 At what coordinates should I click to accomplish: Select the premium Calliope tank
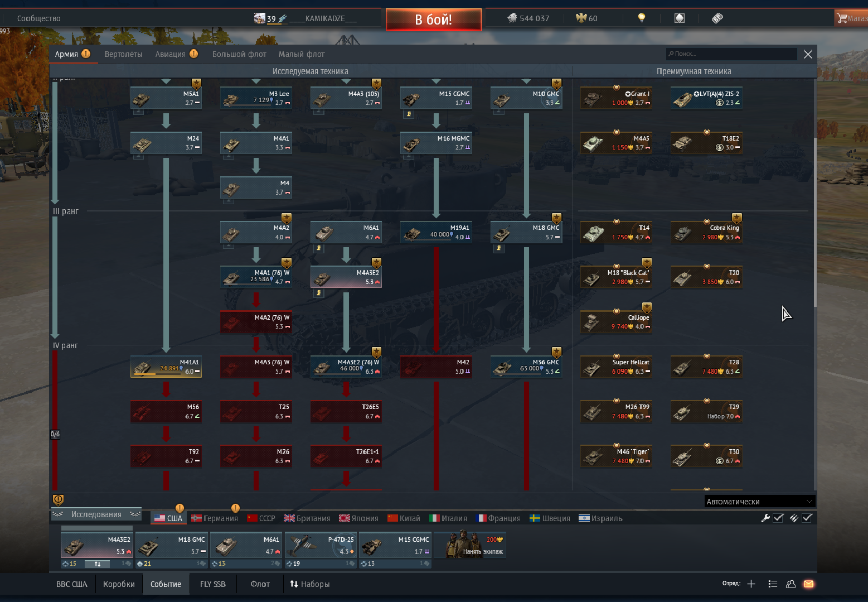click(x=616, y=322)
